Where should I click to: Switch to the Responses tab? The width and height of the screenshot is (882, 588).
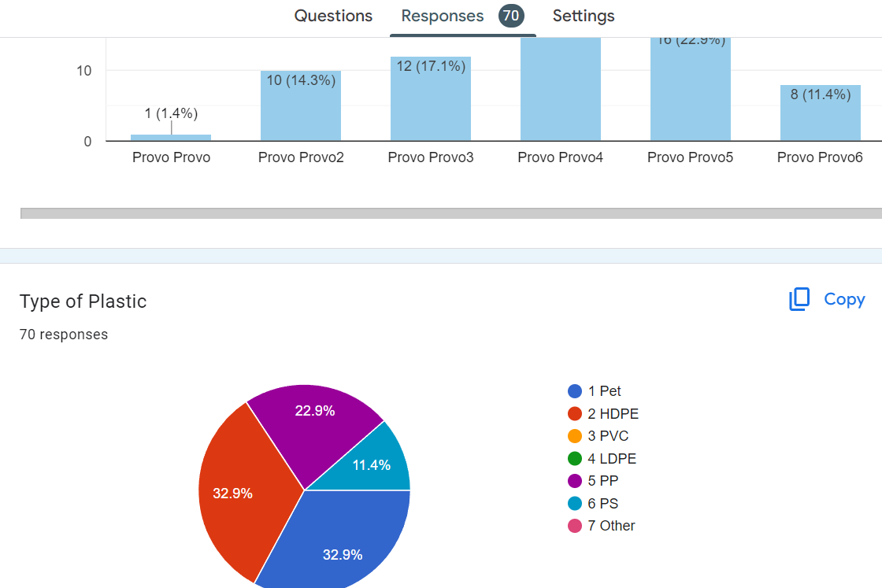pos(443,16)
